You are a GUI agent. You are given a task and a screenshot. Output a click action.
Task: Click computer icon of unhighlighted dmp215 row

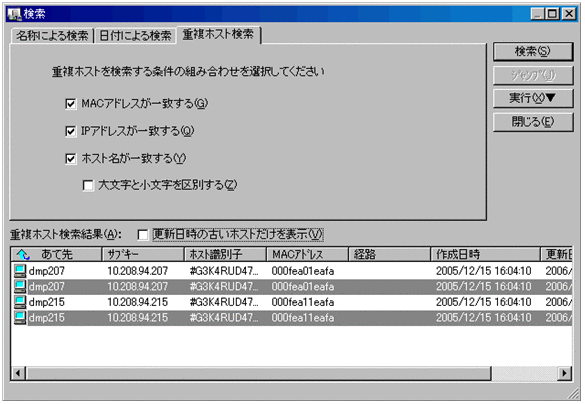point(20,302)
